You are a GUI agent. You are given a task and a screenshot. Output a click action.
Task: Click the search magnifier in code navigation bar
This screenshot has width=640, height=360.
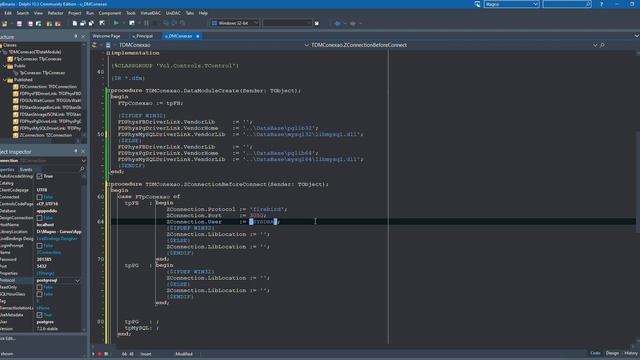click(x=602, y=45)
